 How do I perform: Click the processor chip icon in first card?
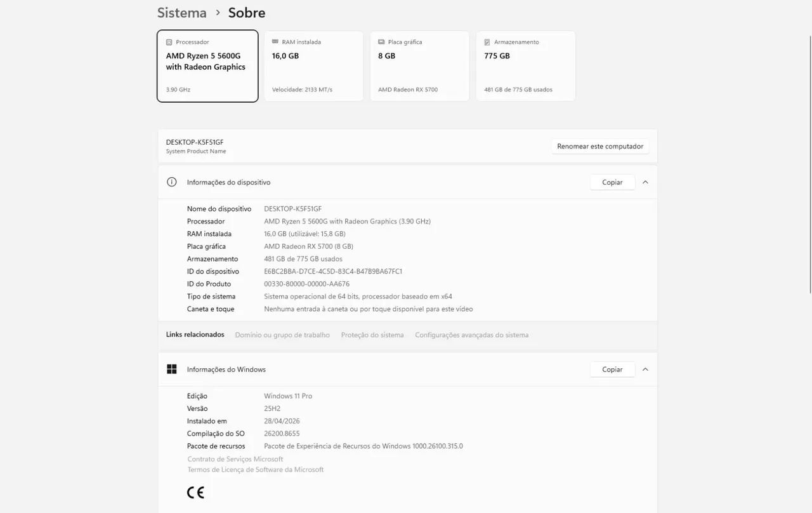tap(169, 42)
